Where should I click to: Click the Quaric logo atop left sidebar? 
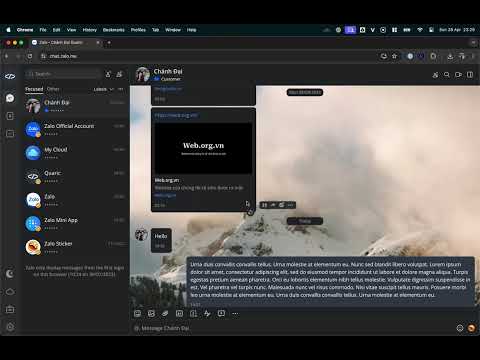10,76
